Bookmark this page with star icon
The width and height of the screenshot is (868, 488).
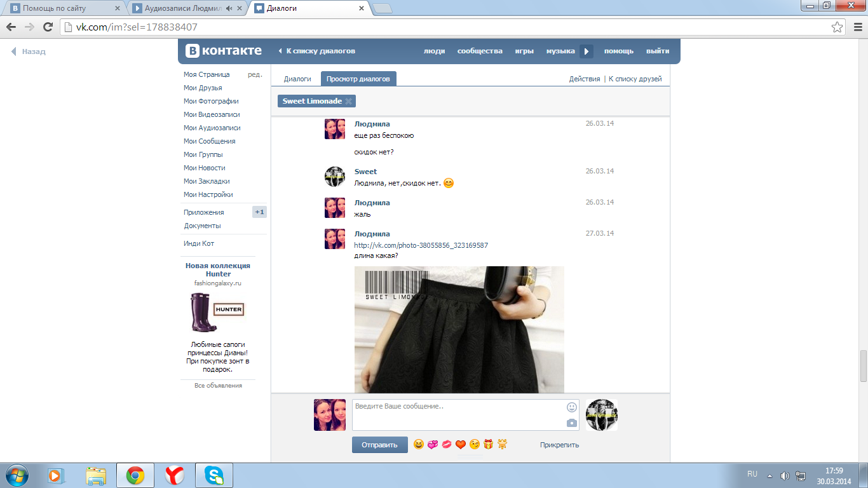tap(837, 27)
